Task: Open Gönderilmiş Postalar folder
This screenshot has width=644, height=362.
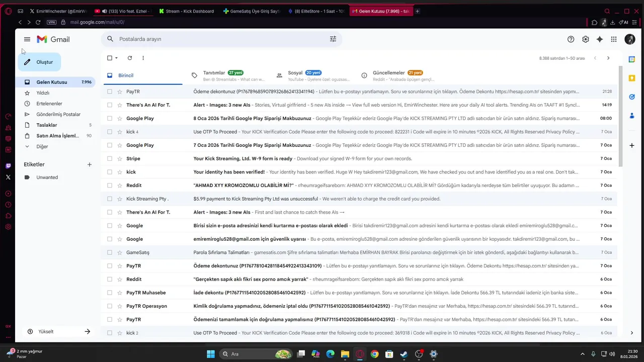Action: (x=55, y=114)
